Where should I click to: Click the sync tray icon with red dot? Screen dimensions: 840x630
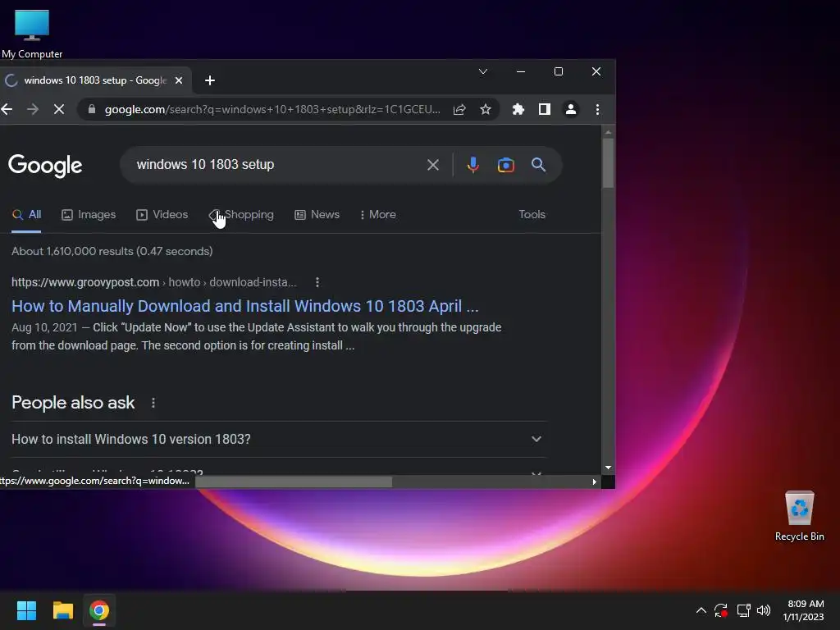tap(721, 610)
